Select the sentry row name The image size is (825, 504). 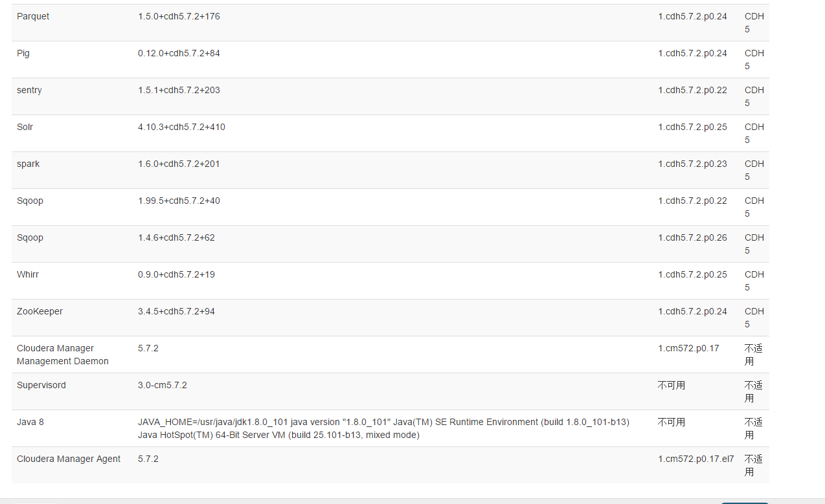(x=29, y=90)
